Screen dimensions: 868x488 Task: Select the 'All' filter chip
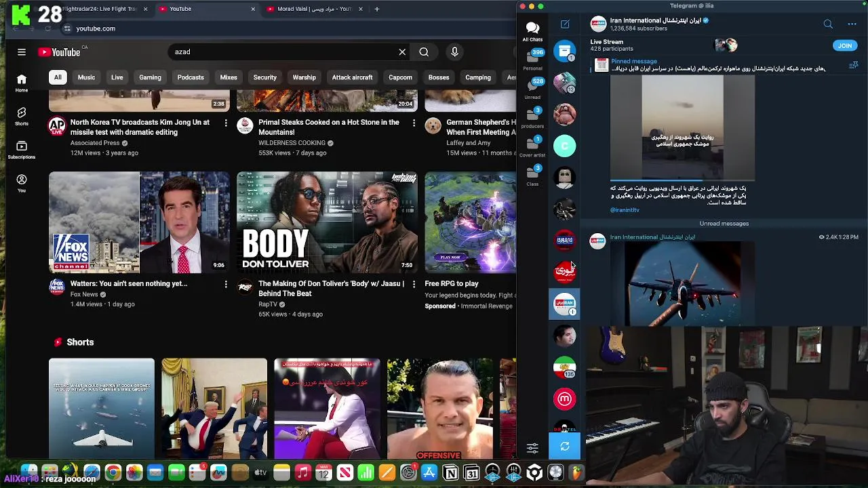58,77
